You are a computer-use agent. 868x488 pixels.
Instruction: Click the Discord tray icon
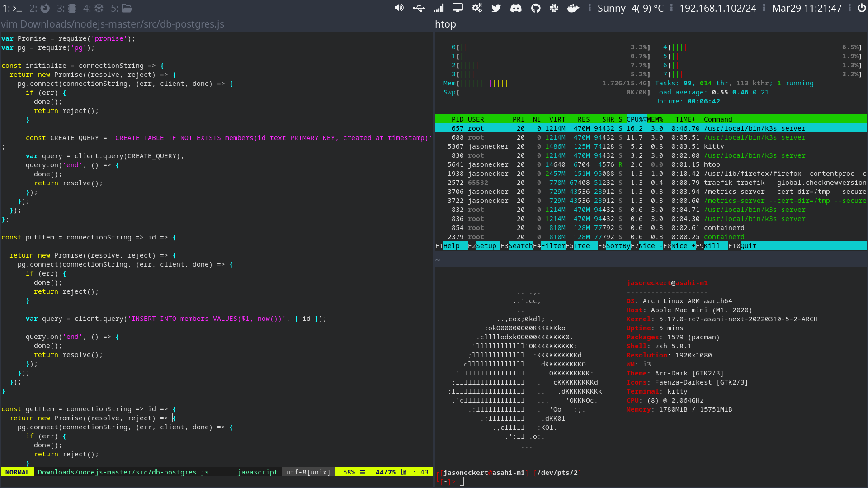pyautogui.click(x=516, y=8)
